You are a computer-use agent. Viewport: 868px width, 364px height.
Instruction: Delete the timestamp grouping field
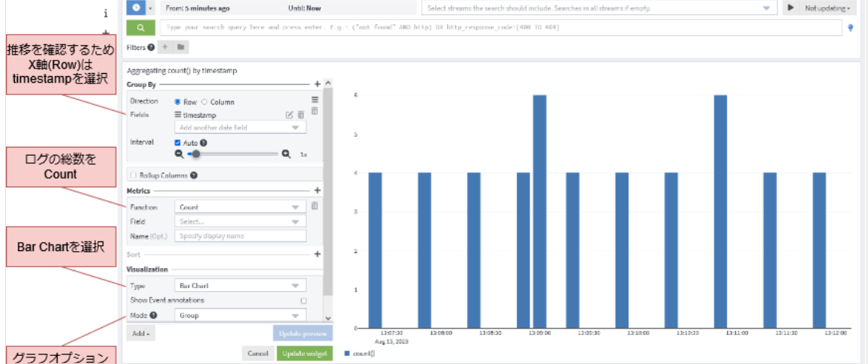[301, 115]
